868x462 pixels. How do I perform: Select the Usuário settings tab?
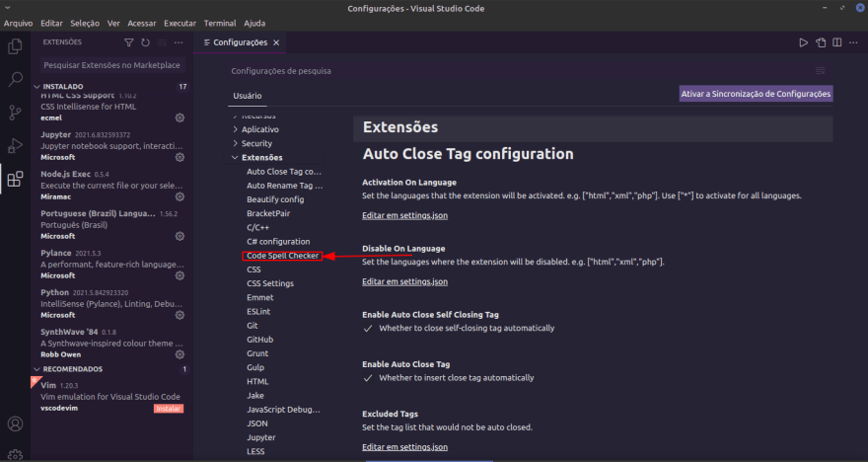tap(248, 96)
